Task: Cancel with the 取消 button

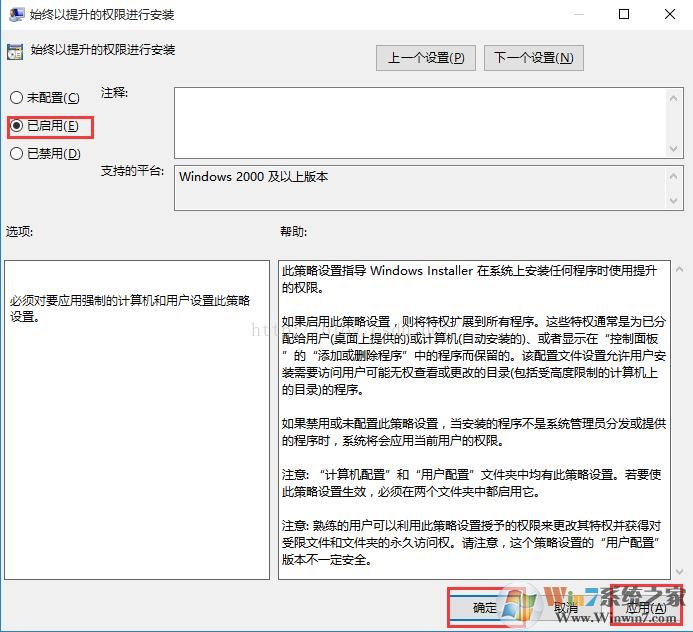Action: point(566,608)
